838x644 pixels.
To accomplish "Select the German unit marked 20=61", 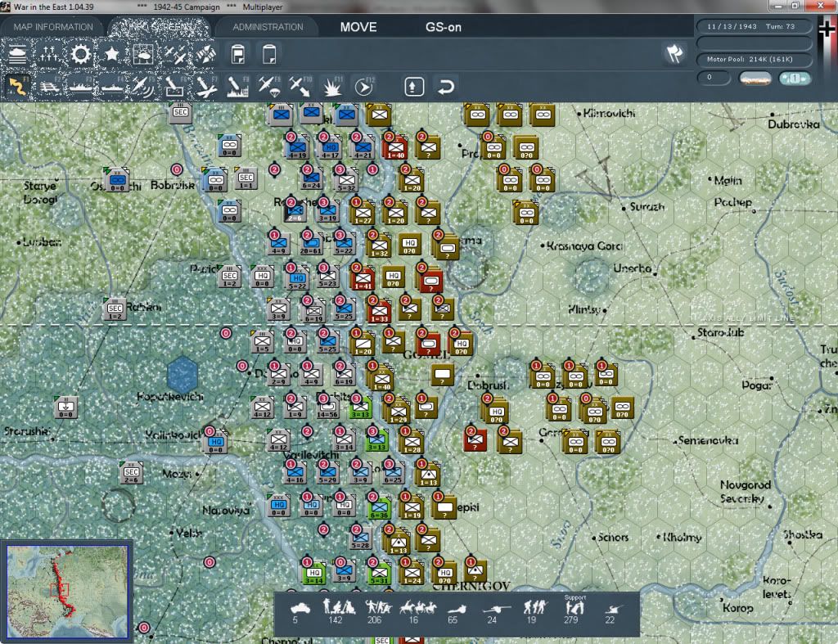I will tap(310, 245).
